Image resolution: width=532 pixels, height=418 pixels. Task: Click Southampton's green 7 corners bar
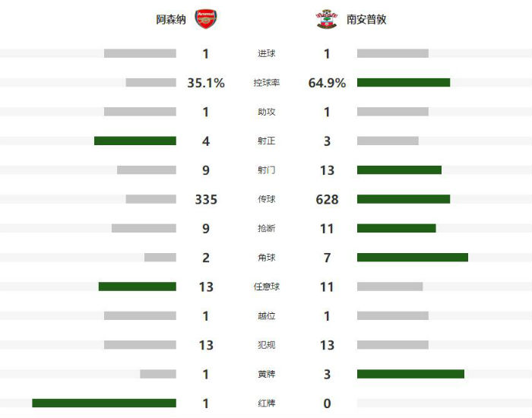pos(413,258)
